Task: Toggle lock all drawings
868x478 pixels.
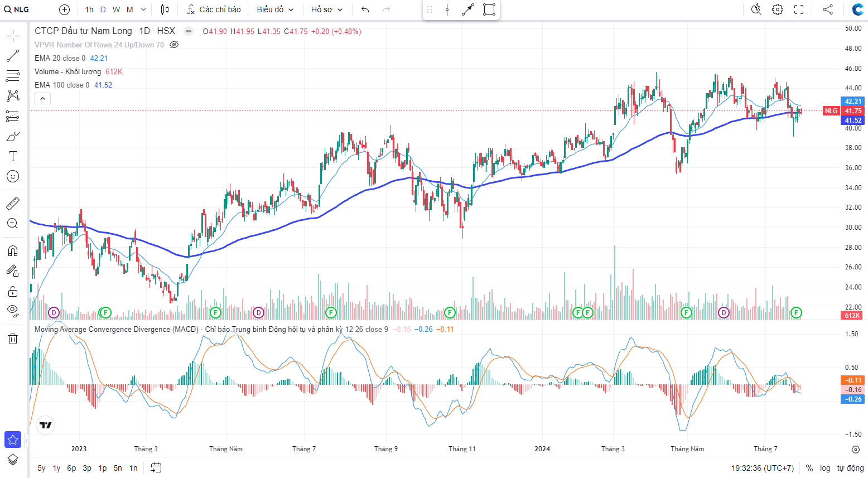Action: click(13, 291)
